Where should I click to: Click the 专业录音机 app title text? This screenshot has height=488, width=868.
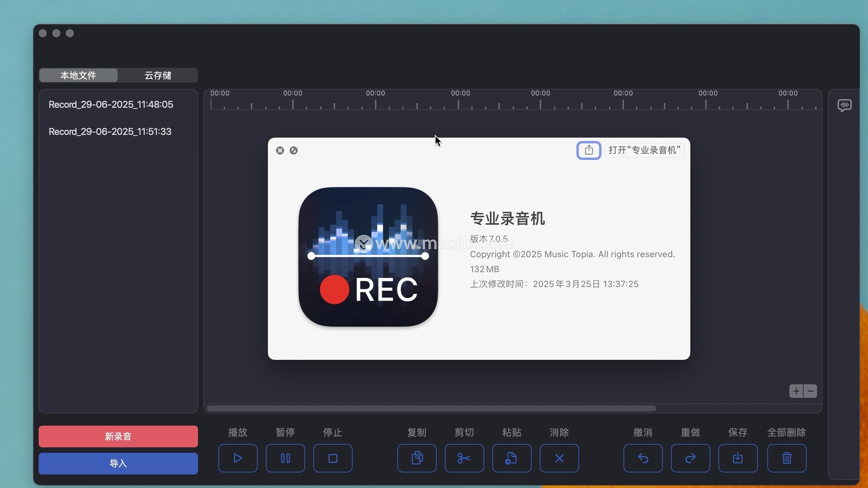pyautogui.click(x=507, y=219)
